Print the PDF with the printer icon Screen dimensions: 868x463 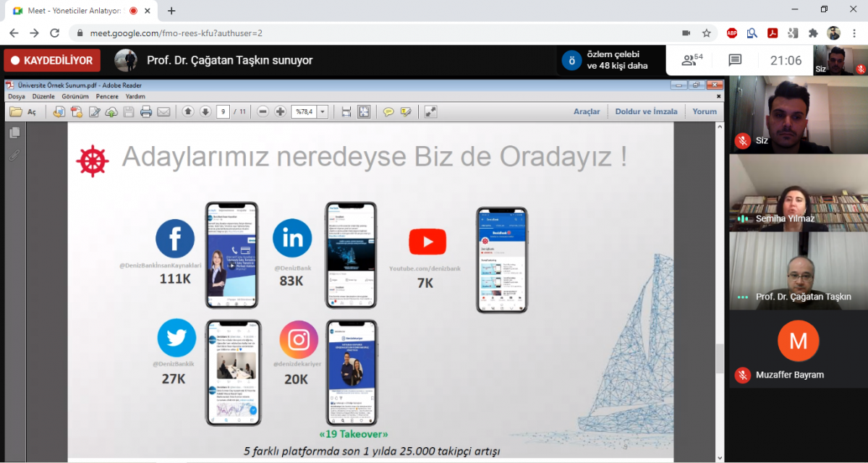(x=146, y=111)
